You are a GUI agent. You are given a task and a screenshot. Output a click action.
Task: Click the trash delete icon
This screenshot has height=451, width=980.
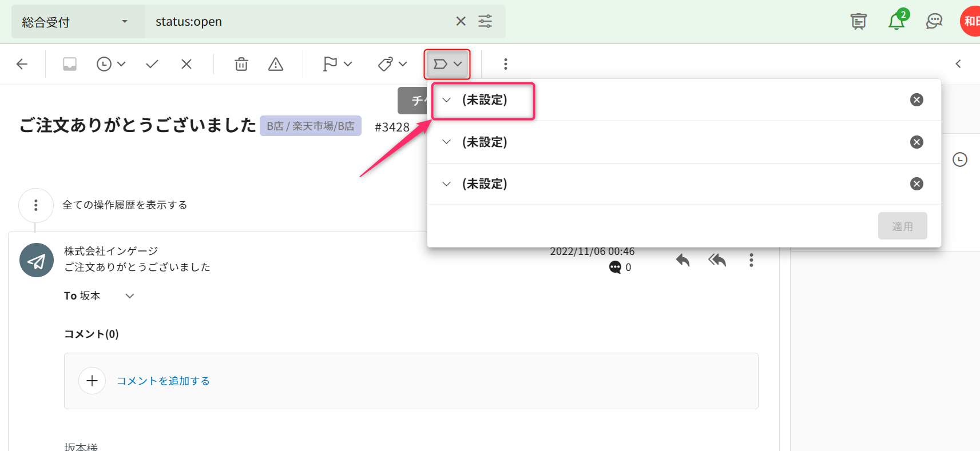(x=241, y=64)
